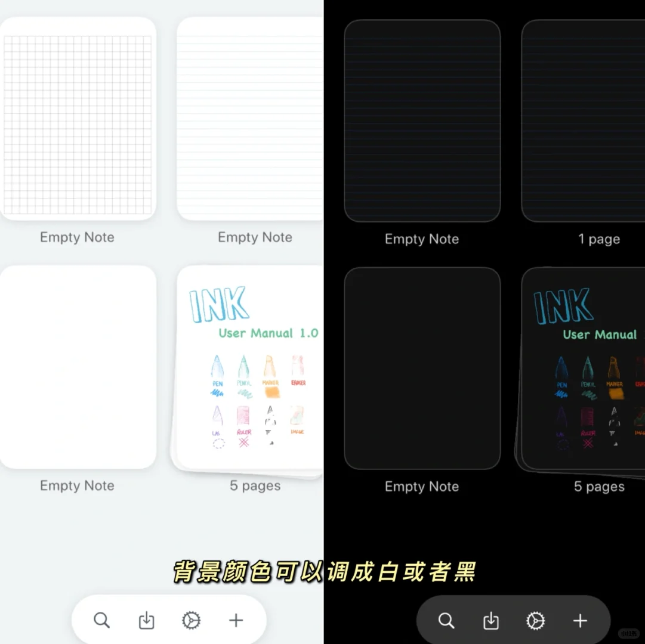The image size is (645, 644).
Task: Select the import notes icon in light mode
Action: coord(146,620)
